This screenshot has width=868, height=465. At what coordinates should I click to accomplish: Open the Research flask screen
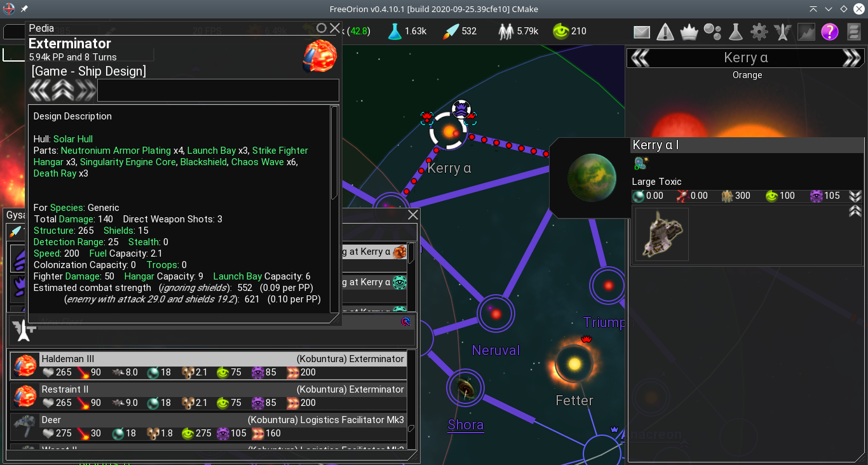(x=735, y=31)
